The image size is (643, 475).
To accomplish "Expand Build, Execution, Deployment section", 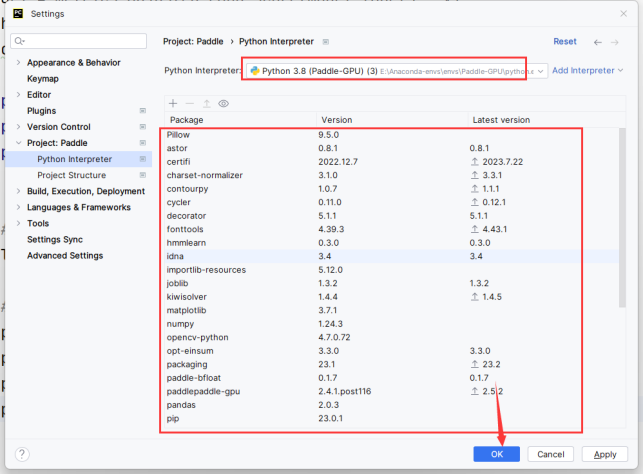I will click(x=18, y=191).
